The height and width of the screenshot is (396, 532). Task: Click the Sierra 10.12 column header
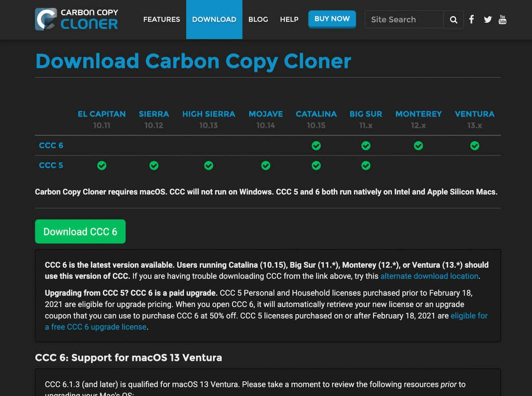[154, 119]
